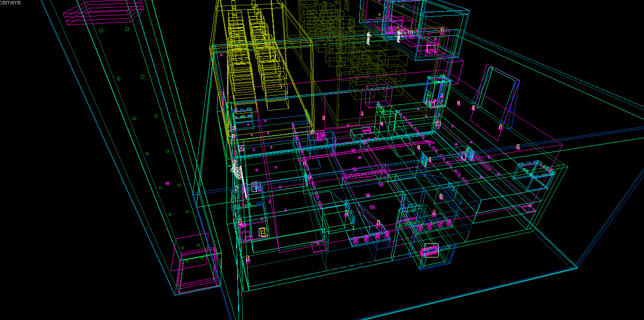Click the white square outline near top-right
The image size is (644, 320).
(x=431, y=49)
